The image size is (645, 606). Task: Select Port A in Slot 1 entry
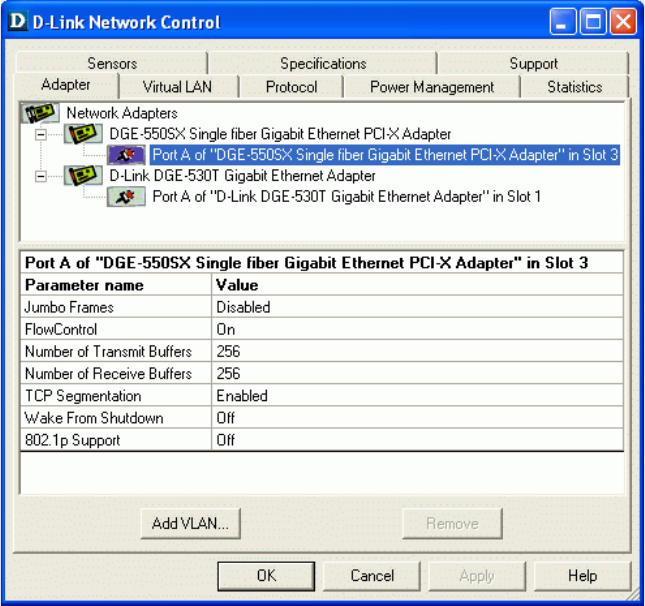pos(346,197)
